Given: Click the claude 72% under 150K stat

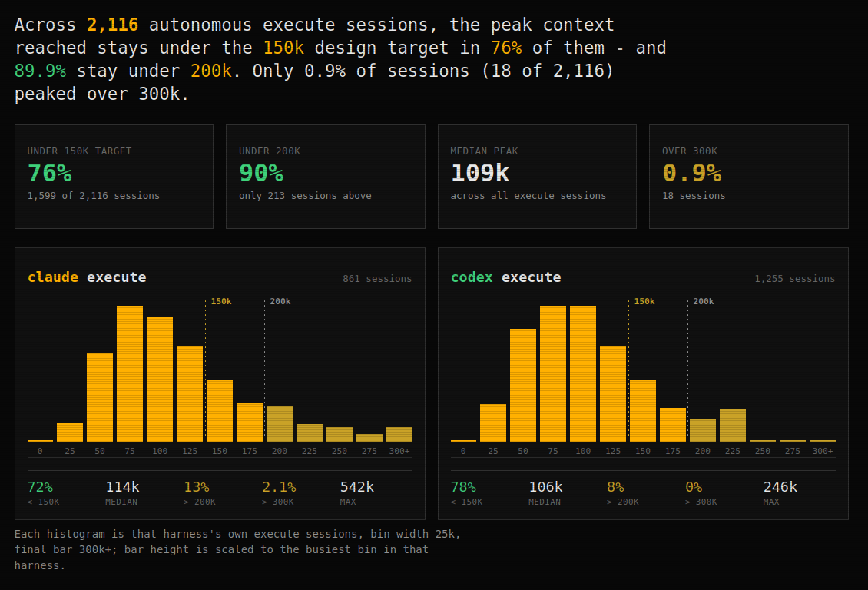Looking at the screenshot, I should [x=40, y=487].
